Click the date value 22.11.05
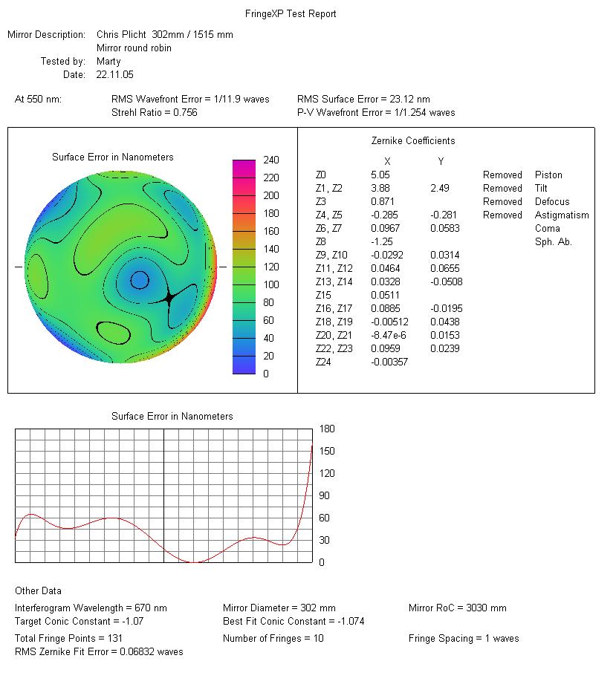 tap(114, 74)
